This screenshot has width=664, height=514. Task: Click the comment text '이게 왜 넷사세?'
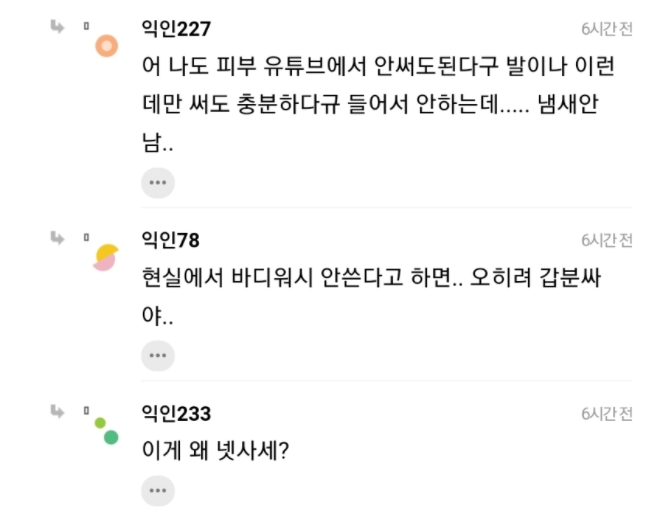pos(216,450)
